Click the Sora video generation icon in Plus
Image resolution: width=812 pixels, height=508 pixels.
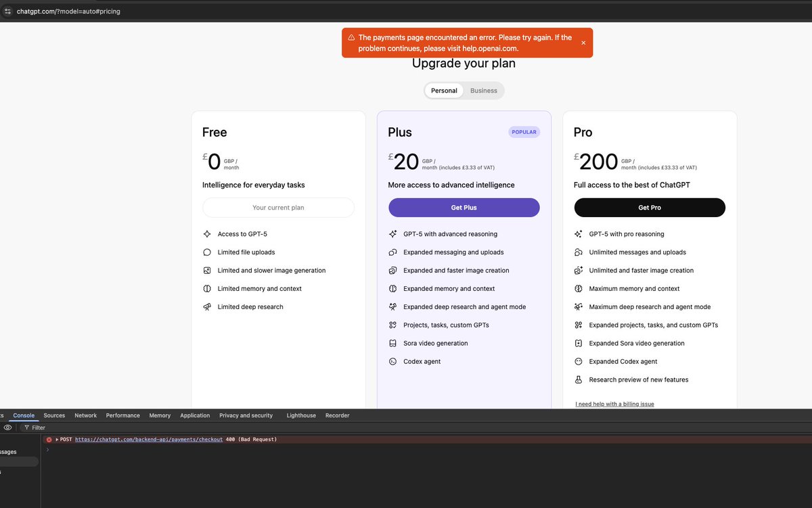tap(392, 344)
